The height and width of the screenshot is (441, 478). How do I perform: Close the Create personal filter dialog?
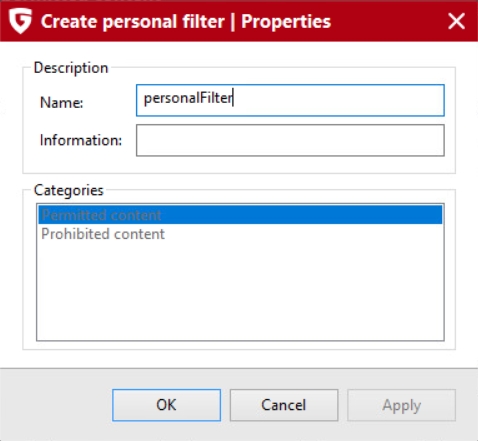(456, 21)
